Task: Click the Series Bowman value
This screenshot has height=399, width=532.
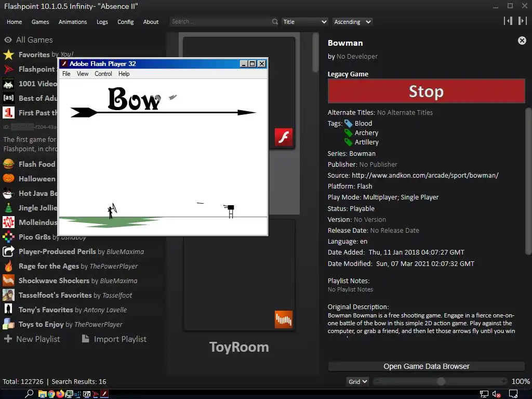Action: coord(362,154)
